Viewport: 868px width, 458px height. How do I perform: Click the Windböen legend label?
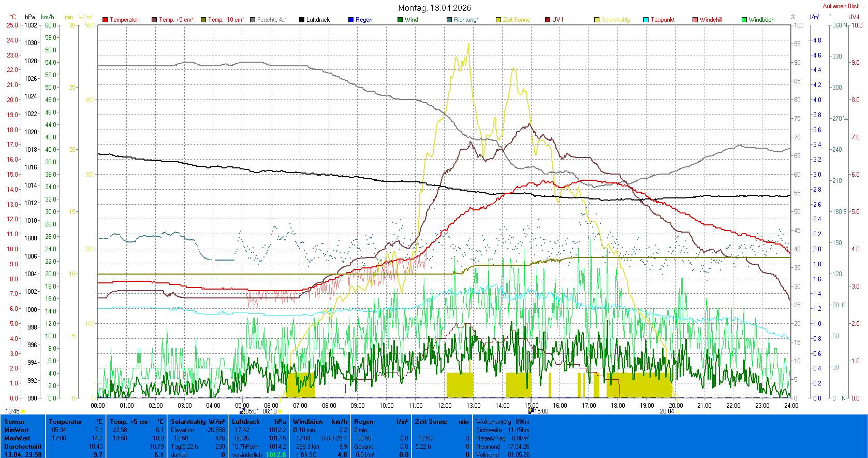pyautogui.click(x=761, y=20)
